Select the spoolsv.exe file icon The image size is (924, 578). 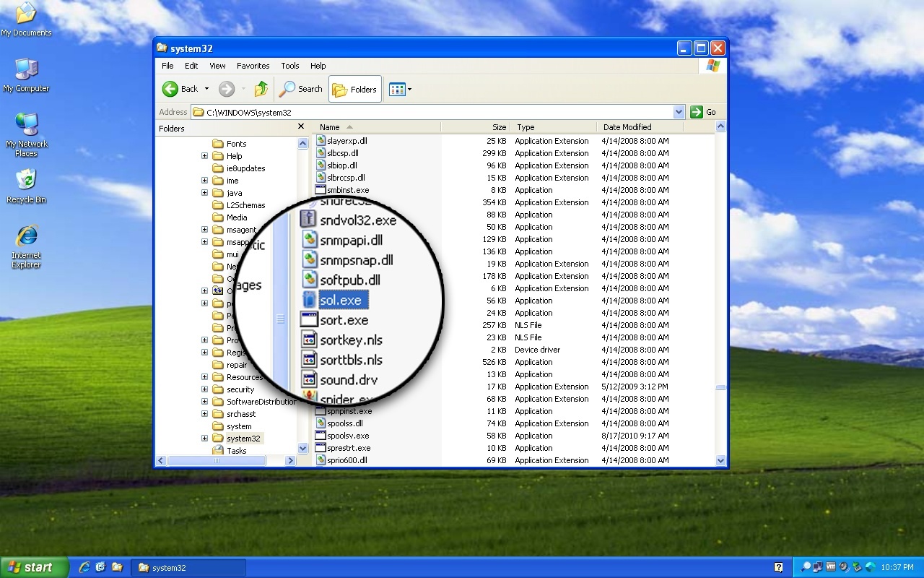(x=321, y=436)
